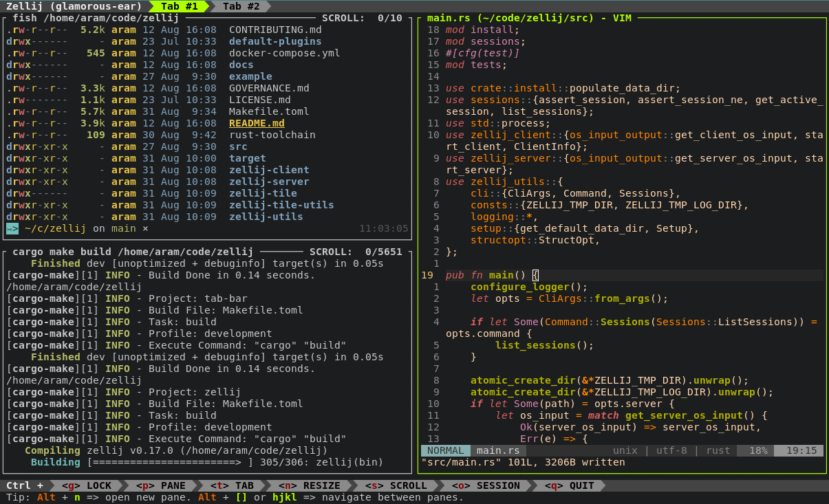Click the Zellij (glamorous-ear) session name
Image resolution: width=829 pixels, height=504 pixels.
74,6
